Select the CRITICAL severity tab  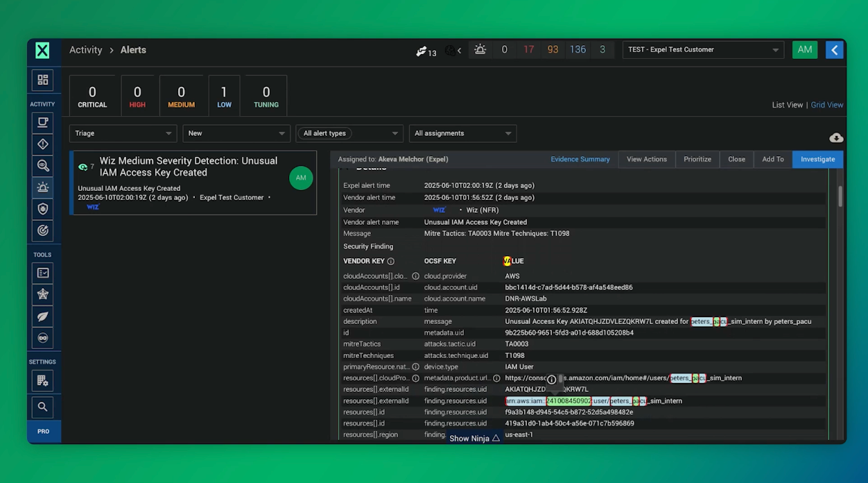pyautogui.click(x=92, y=96)
